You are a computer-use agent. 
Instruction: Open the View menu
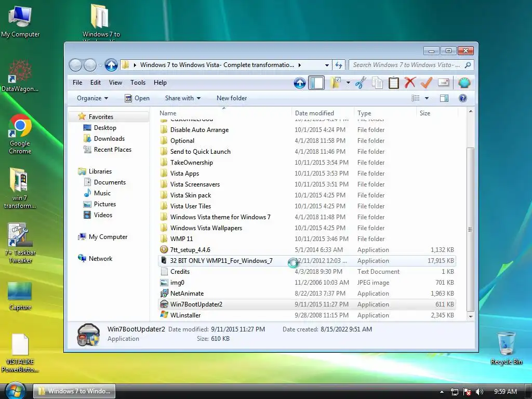pyautogui.click(x=115, y=83)
